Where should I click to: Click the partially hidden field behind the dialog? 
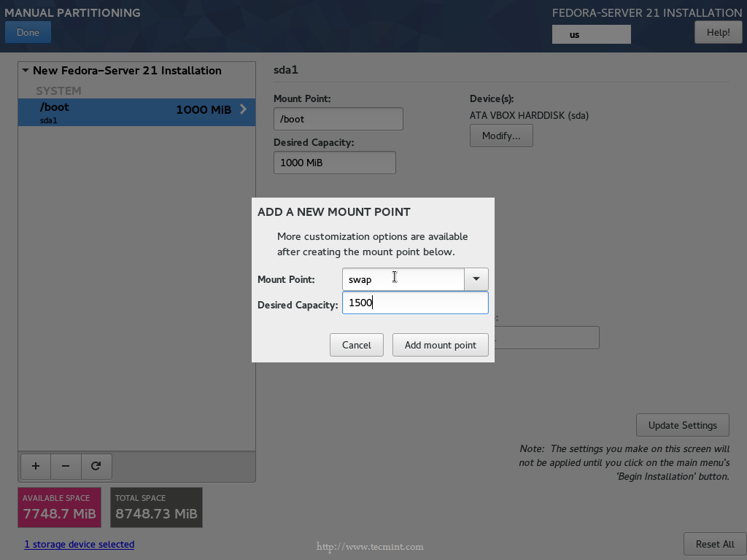click(x=547, y=338)
